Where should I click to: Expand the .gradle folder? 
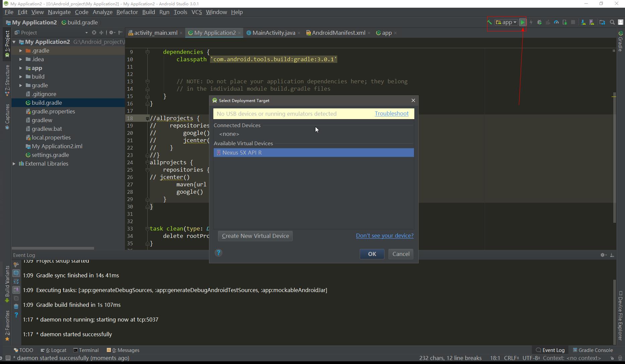click(x=21, y=51)
